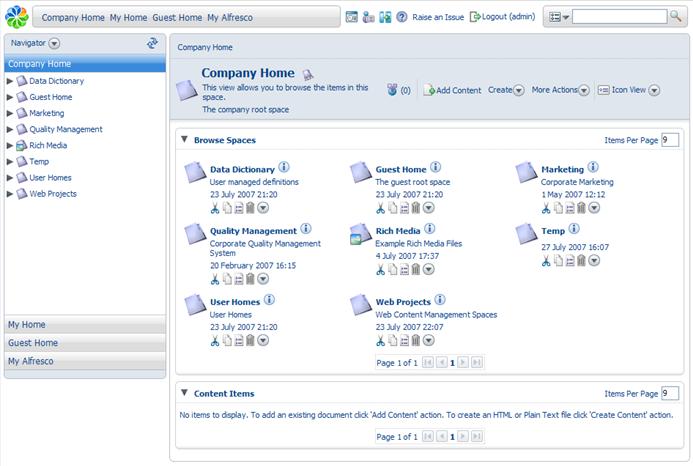Go to My Home in top menu
Screen dimensions: 693x466
(128, 18)
